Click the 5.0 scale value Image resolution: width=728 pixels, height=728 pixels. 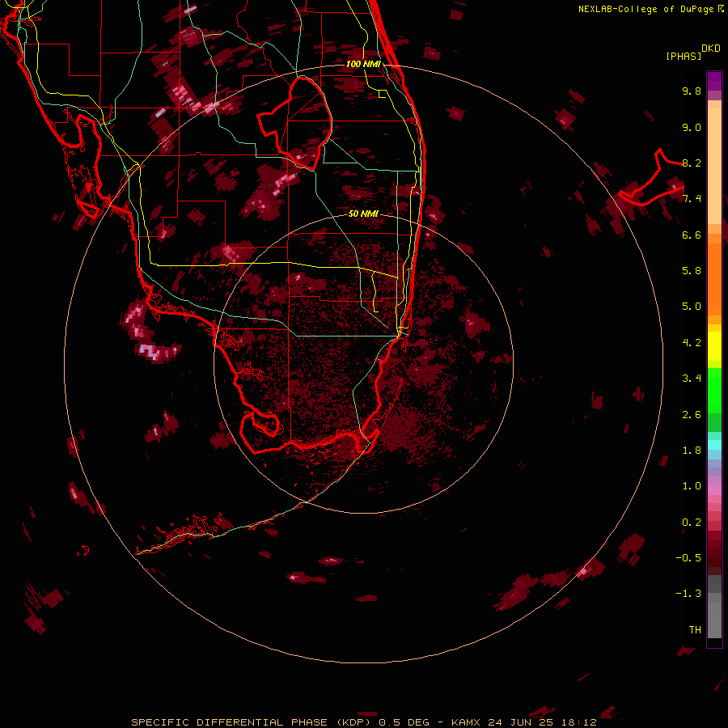(692, 307)
